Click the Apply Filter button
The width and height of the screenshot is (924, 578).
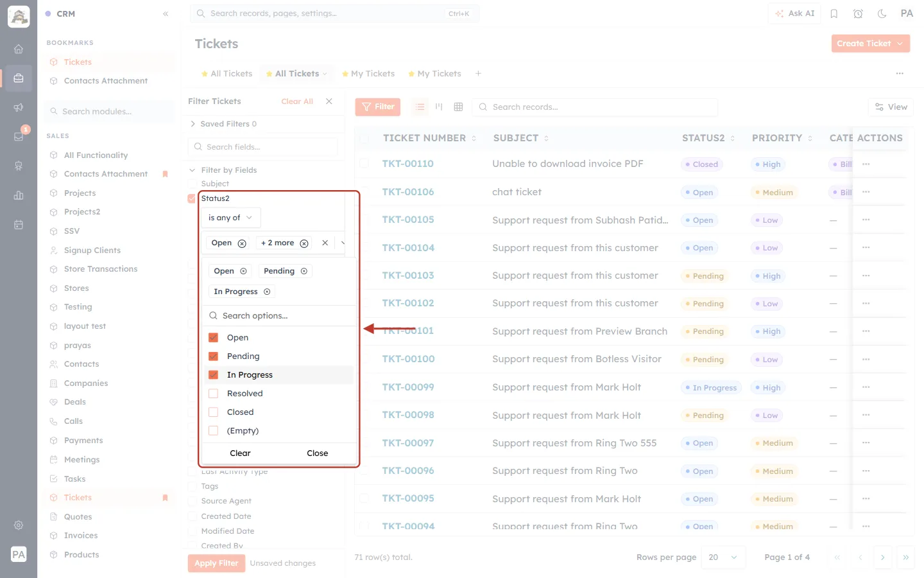pyautogui.click(x=216, y=563)
